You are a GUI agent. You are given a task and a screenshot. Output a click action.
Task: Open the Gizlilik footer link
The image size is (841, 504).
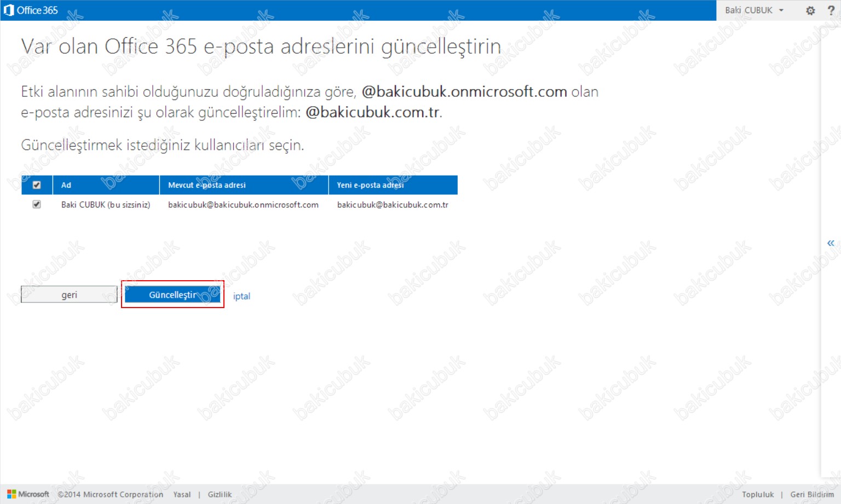220,494
